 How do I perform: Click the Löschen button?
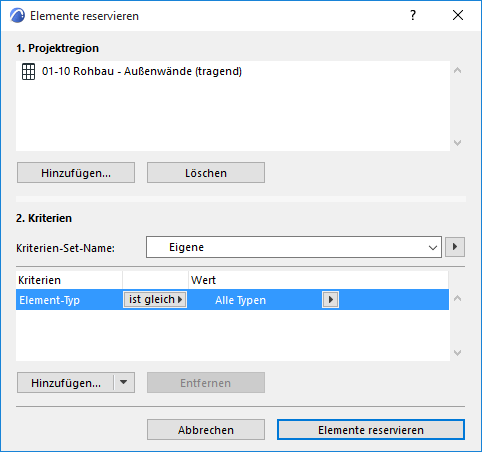[206, 173]
